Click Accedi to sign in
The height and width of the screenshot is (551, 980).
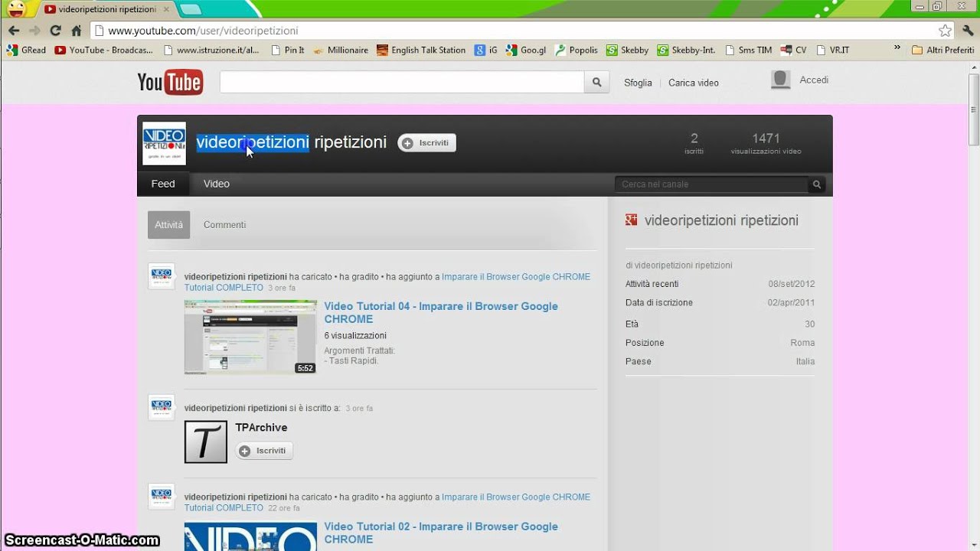(x=814, y=80)
